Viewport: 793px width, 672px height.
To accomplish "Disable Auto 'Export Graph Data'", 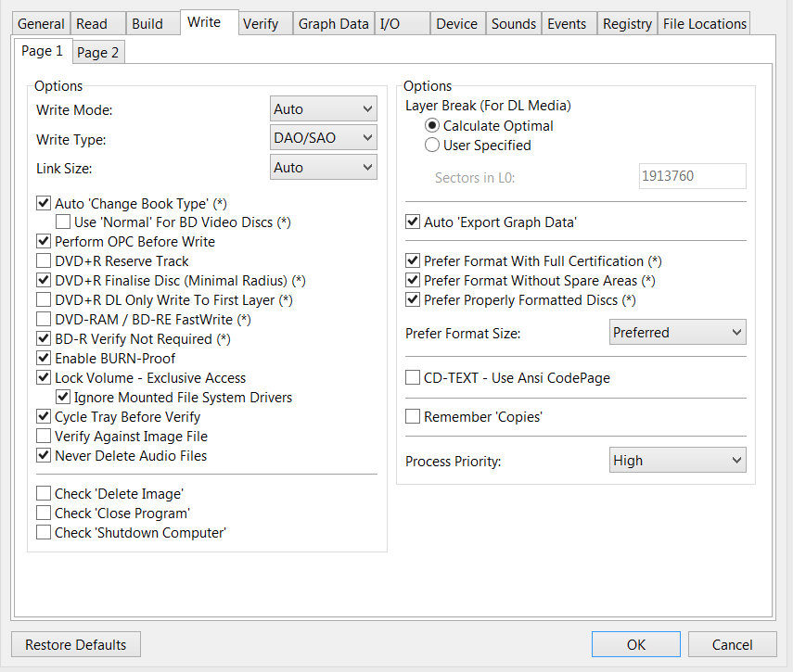I will click(x=413, y=222).
